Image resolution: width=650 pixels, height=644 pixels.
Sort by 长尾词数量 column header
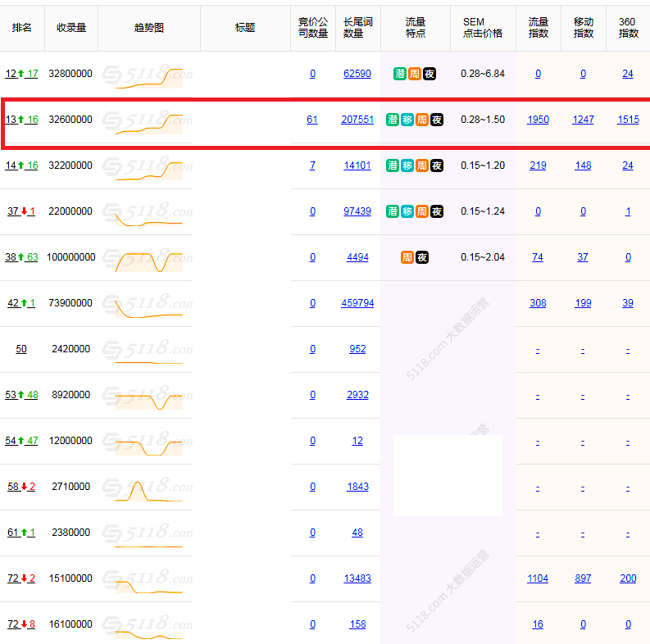(358, 28)
